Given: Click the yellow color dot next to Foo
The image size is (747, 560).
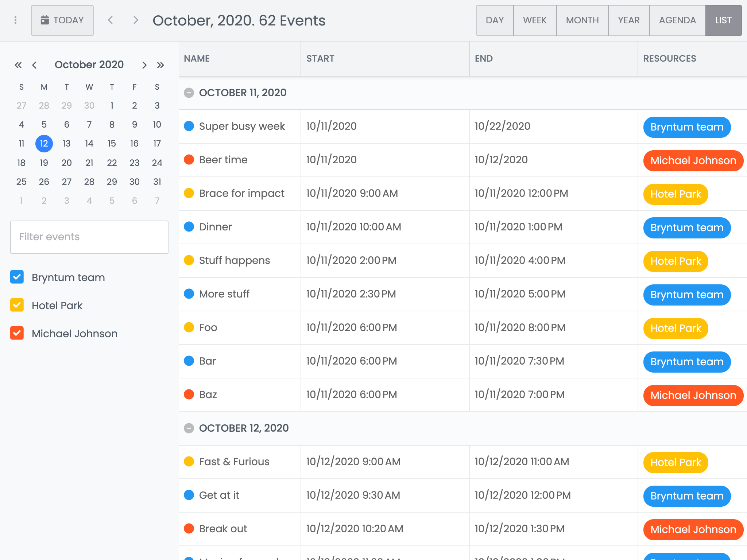Looking at the screenshot, I should 189,327.
